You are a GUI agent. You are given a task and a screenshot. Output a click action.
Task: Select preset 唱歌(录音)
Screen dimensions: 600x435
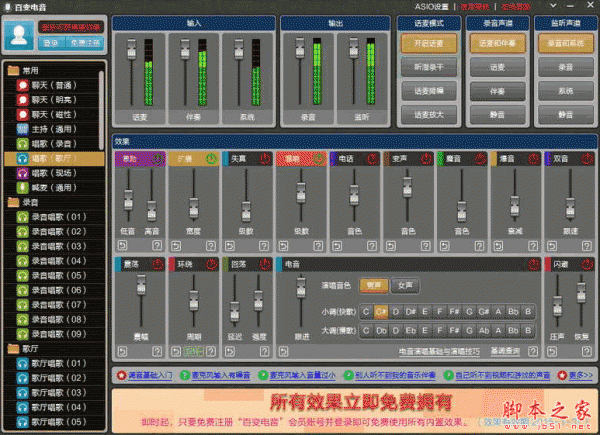54,144
